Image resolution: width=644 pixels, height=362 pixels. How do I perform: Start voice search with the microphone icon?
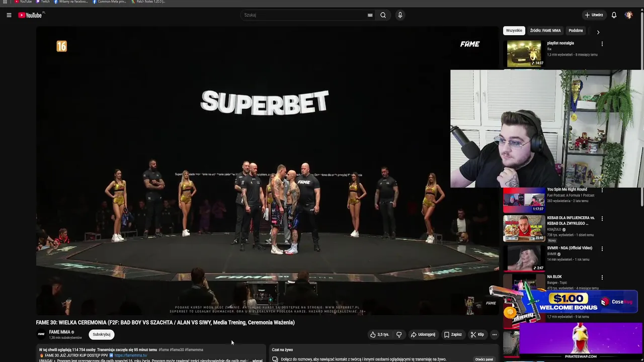[400, 15]
